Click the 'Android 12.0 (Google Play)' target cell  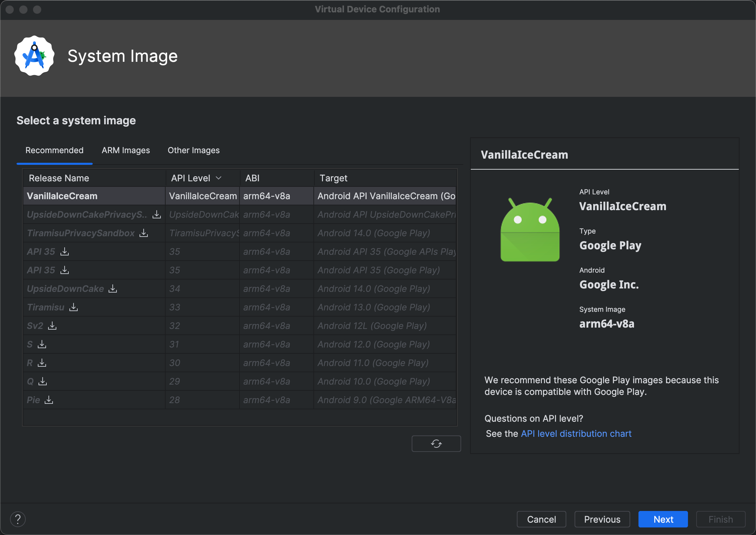pyautogui.click(x=385, y=344)
